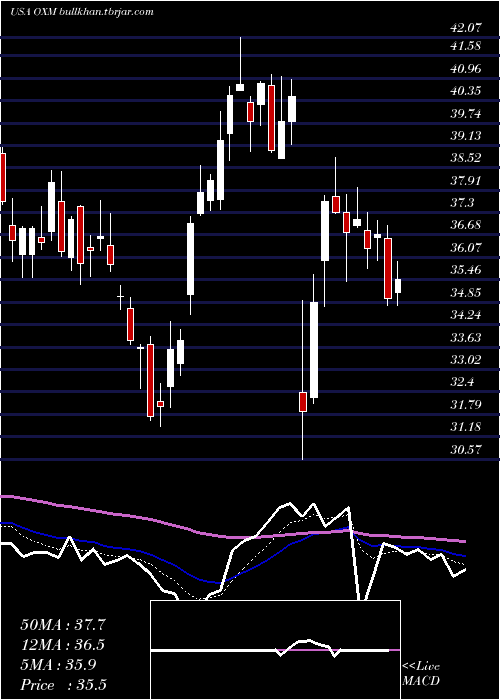
Task: Click the <<Live MACD label
Action: [421, 673]
